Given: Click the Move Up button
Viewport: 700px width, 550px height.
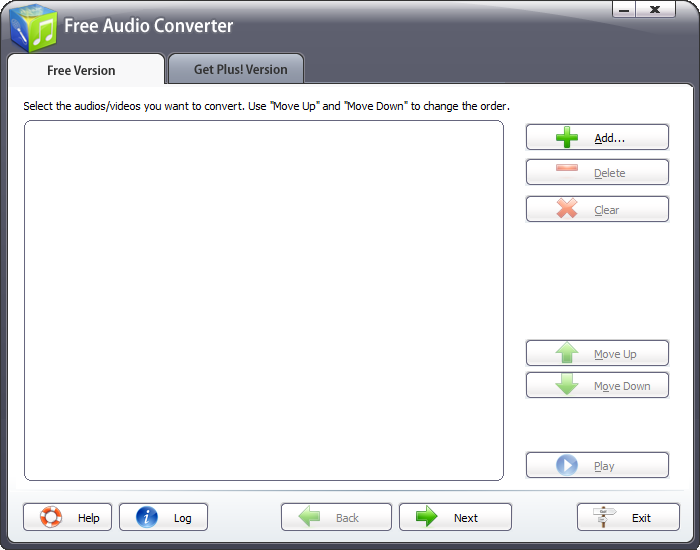Looking at the screenshot, I should pos(597,353).
